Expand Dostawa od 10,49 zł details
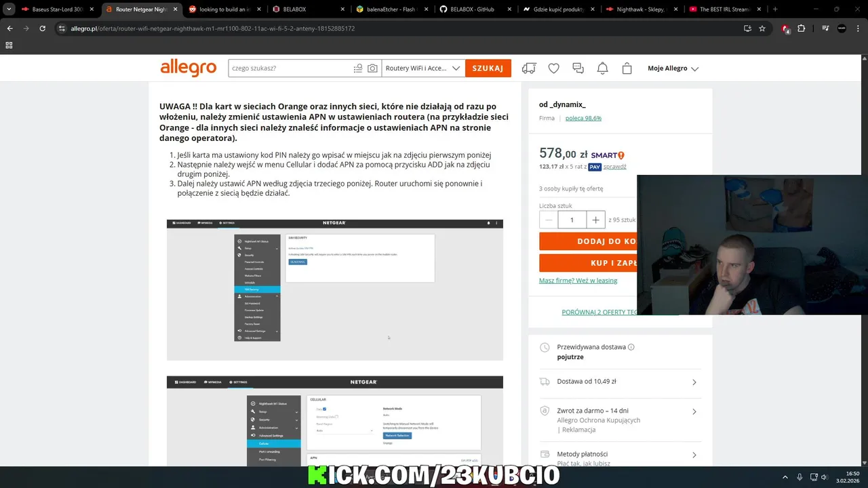This screenshot has height=488, width=868. click(620, 382)
